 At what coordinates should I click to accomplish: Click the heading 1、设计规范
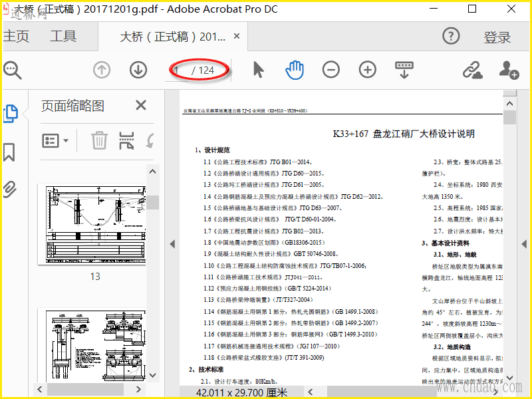click(x=212, y=150)
